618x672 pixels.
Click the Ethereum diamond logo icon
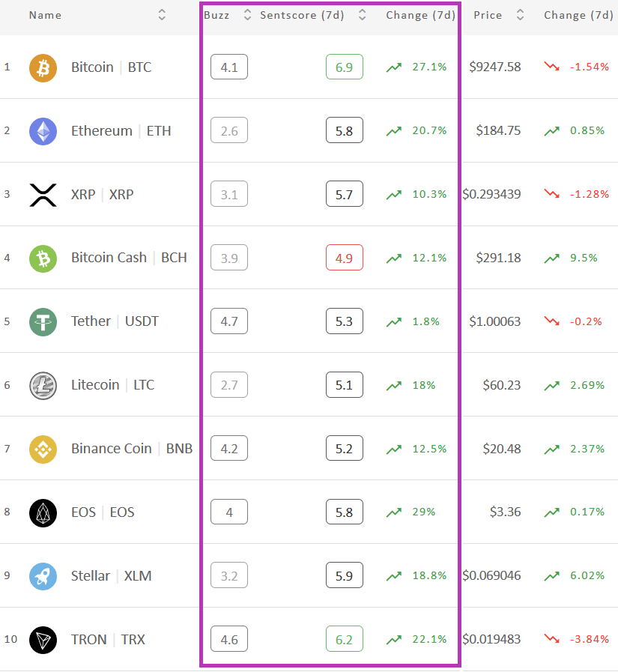43,131
